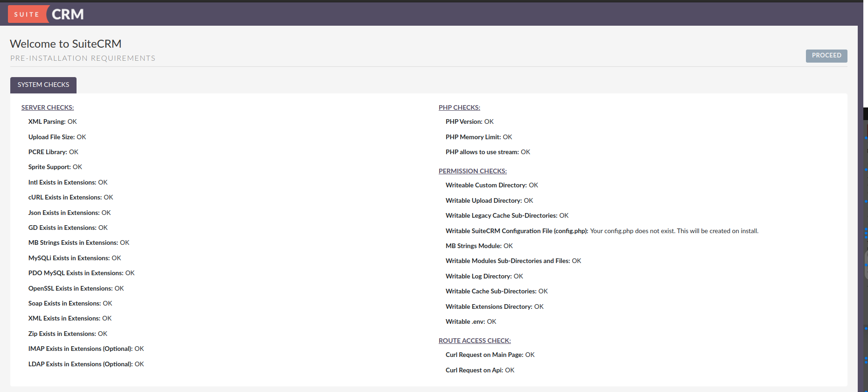Click Soap Exists in Extensions row
Viewport: 868px width, 392px height.
point(70,303)
